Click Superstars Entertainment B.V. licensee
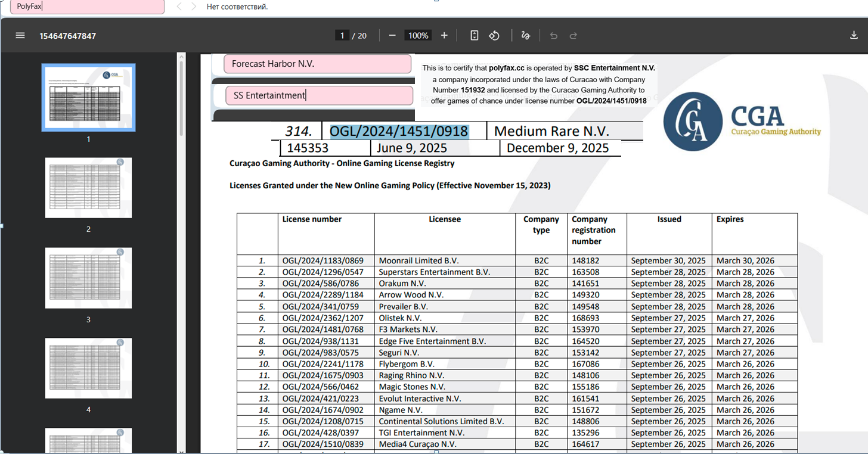868x454 pixels. tap(435, 272)
